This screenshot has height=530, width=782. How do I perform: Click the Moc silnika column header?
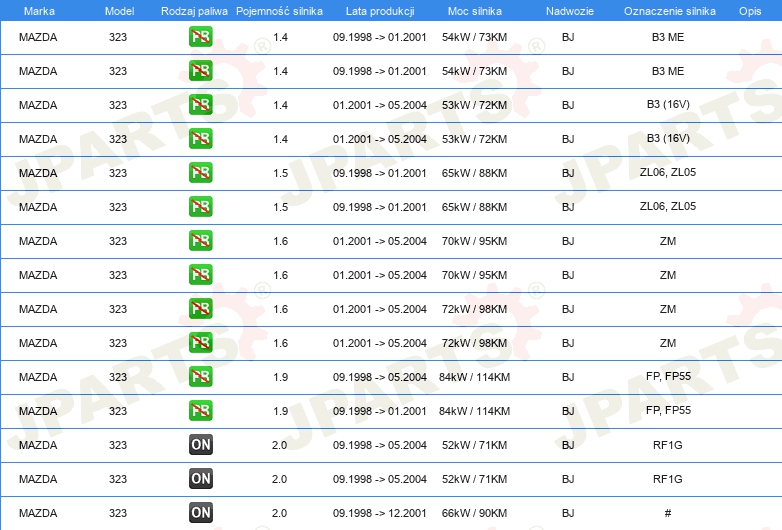click(475, 10)
